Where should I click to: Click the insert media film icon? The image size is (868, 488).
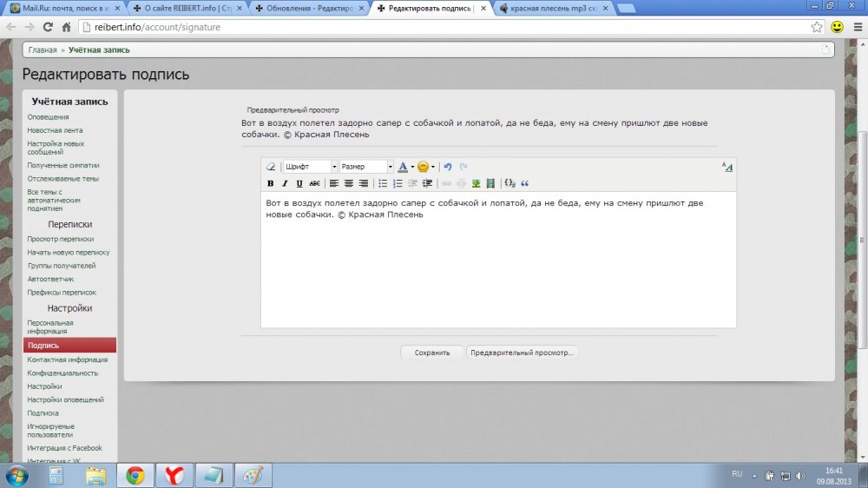490,183
